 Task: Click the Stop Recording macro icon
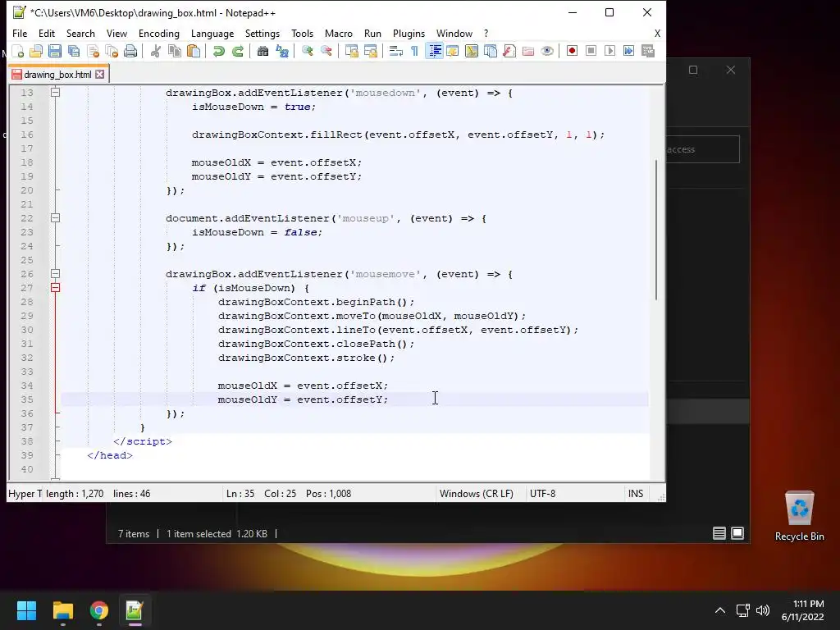tap(591, 51)
